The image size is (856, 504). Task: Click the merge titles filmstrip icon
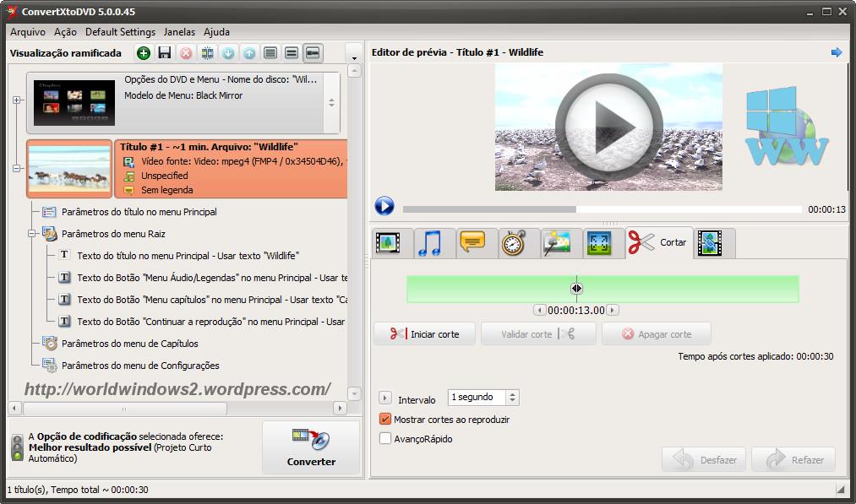pyautogui.click(x=207, y=53)
